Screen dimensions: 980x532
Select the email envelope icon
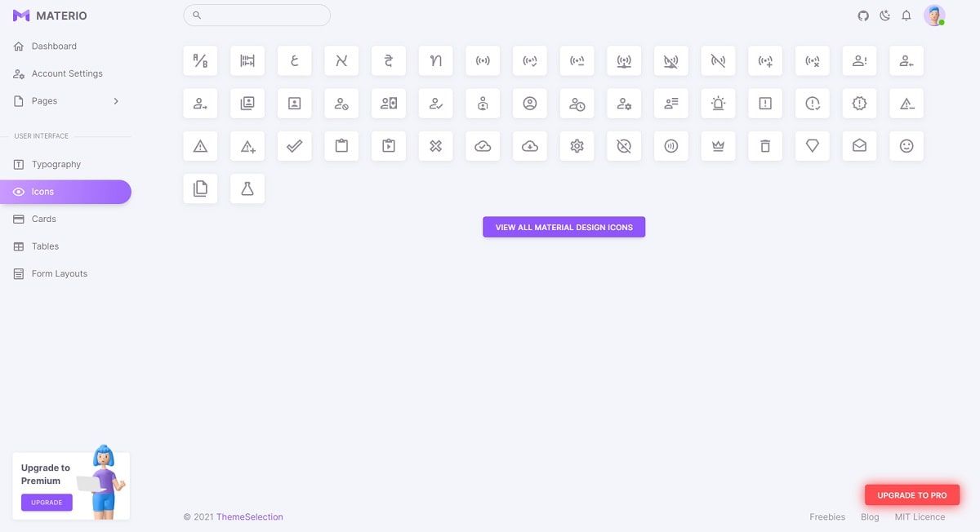[x=859, y=145]
